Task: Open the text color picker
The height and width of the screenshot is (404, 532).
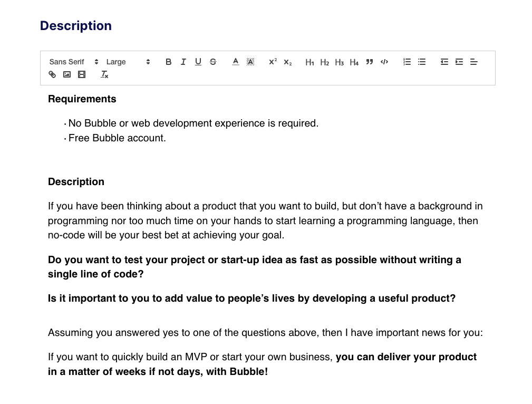Action: point(236,62)
